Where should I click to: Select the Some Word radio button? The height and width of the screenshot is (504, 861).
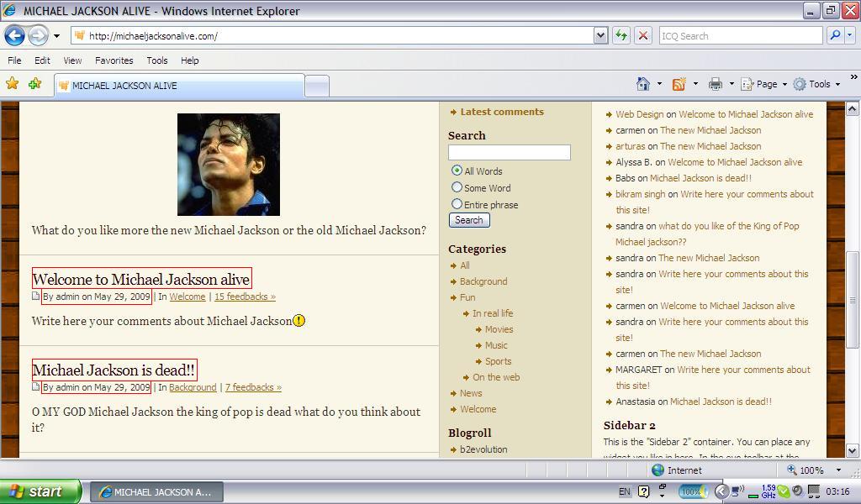tap(457, 187)
